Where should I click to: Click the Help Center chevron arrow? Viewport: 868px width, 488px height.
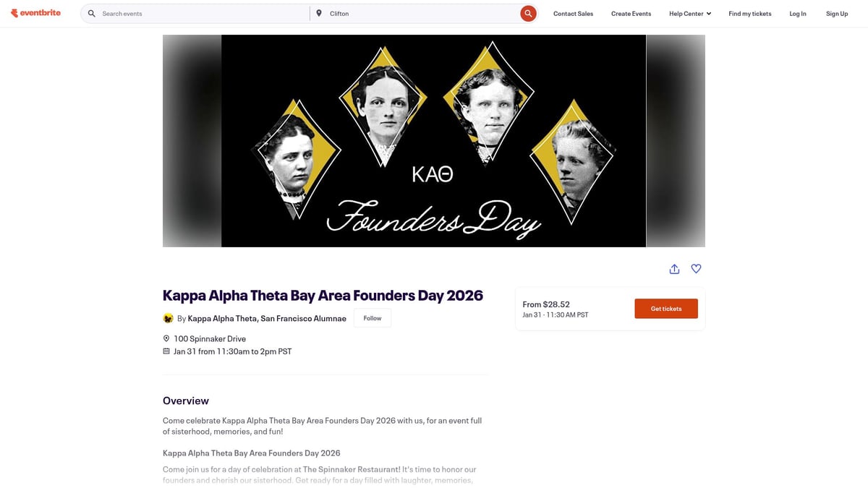[709, 13]
